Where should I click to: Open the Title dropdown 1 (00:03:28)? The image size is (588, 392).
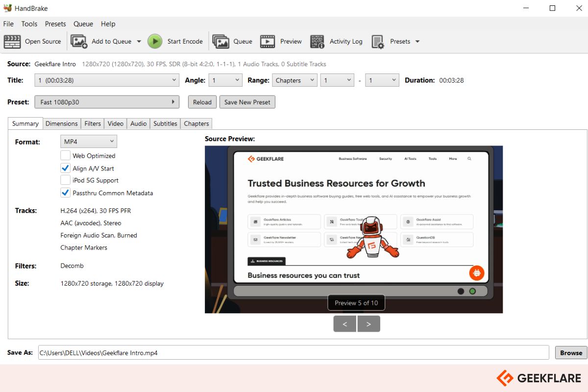click(107, 80)
